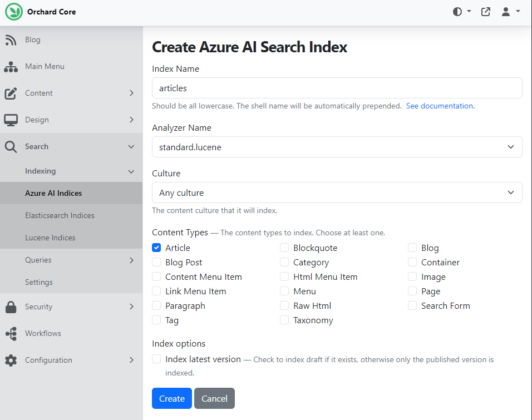Screen dimensions: 532x420
Task: Open the Analyzer Name dropdown
Action: [337, 147]
